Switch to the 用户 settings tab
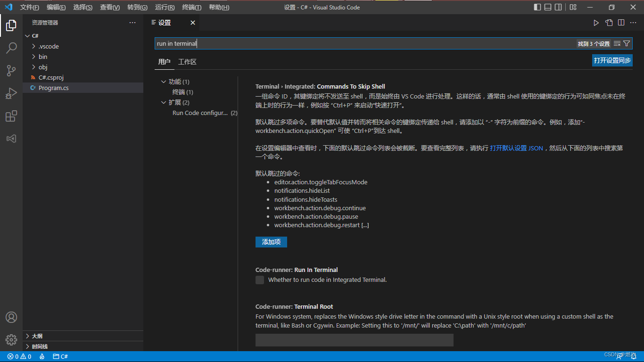This screenshot has height=362, width=644. click(164, 62)
